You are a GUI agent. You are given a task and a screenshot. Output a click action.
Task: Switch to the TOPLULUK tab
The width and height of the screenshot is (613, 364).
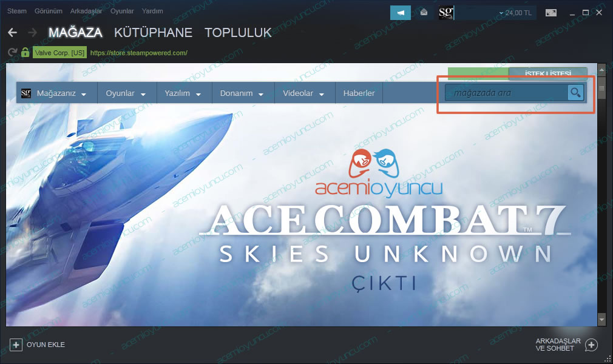click(238, 32)
